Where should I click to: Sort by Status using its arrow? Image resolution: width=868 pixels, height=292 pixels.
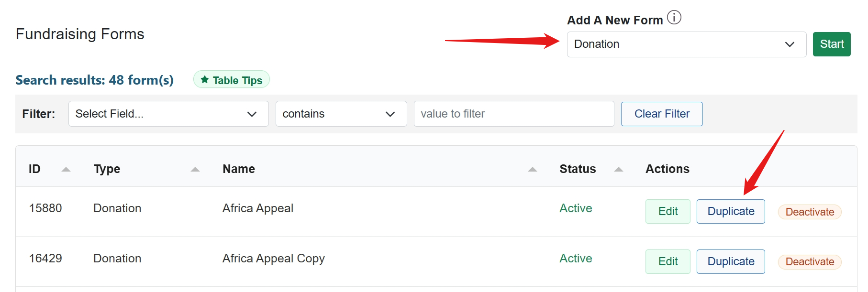pos(618,169)
